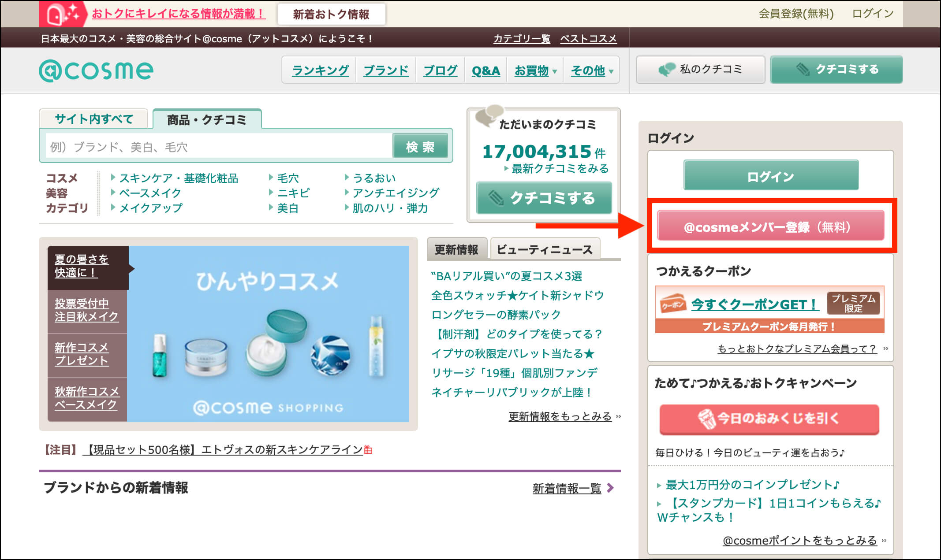Click the gift icon after エトヴォス link
Screen dimensions: 941x560
click(368, 450)
